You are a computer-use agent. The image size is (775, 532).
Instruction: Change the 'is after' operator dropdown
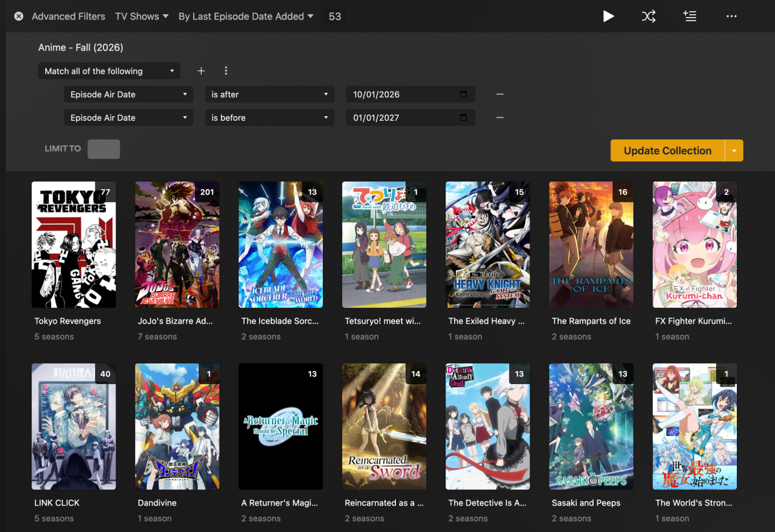click(x=270, y=94)
